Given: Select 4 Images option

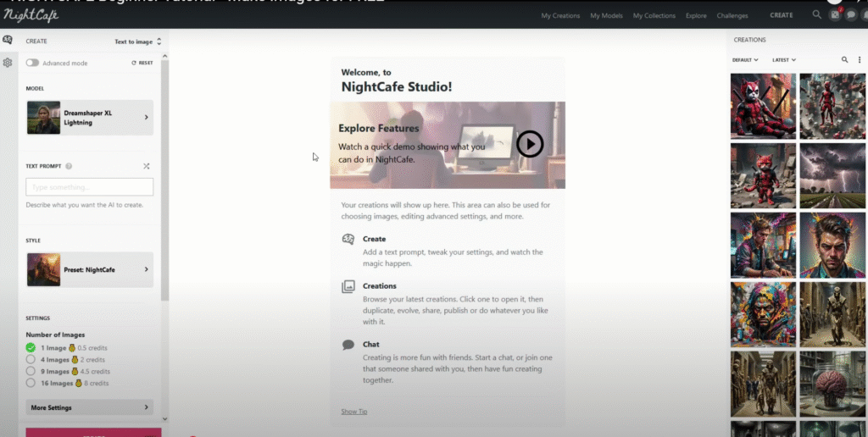Looking at the screenshot, I should point(31,360).
